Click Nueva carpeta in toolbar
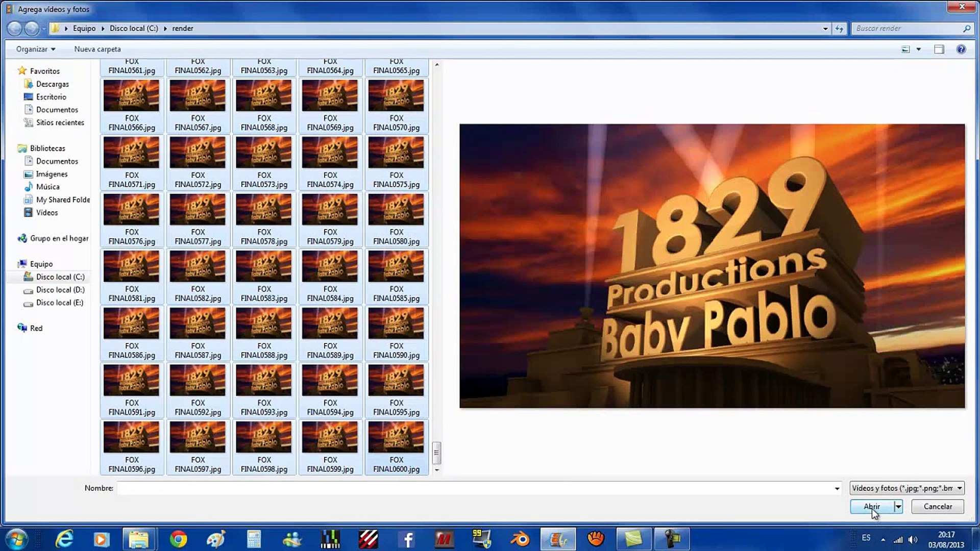Screen dimensions: 980x551 click(97, 49)
